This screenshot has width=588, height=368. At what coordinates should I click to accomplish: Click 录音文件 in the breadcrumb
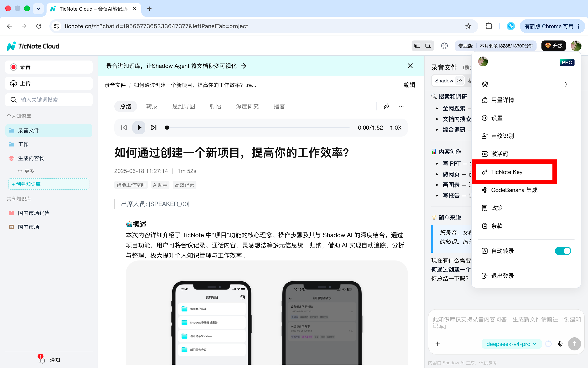click(115, 85)
